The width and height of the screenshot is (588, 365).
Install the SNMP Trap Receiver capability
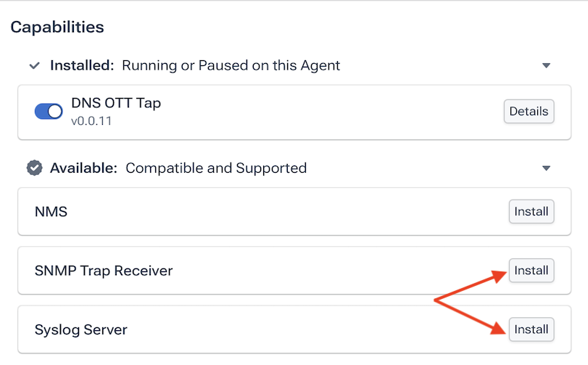(531, 271)
